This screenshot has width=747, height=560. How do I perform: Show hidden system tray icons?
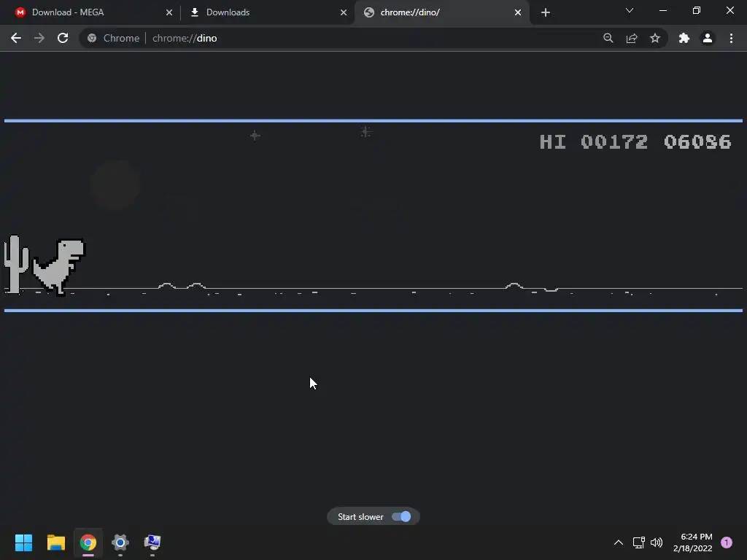pyautogui.click(x=619, y=542)
